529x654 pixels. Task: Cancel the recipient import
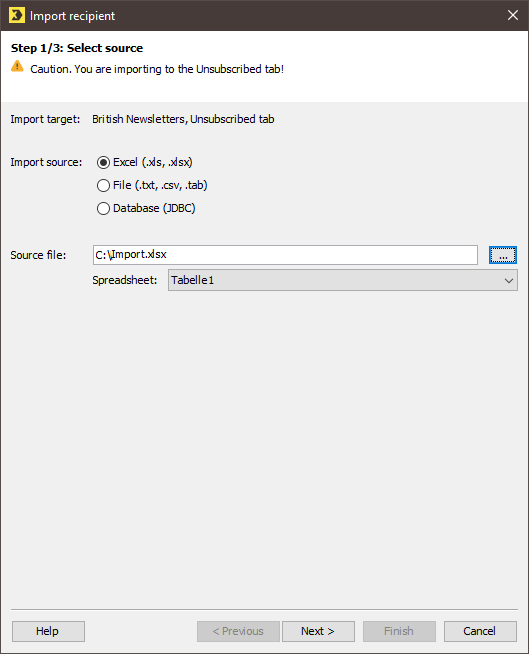coord(480,631)
